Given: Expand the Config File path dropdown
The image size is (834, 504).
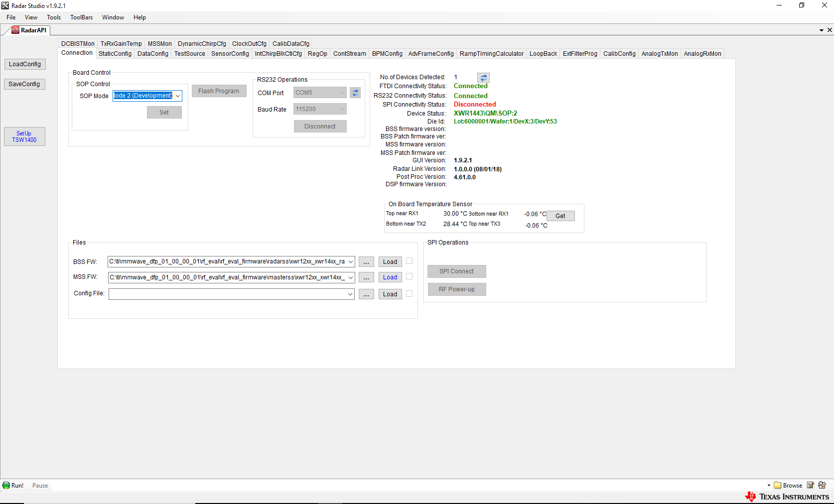Looking at the screenshot, I should coord(351,294).
